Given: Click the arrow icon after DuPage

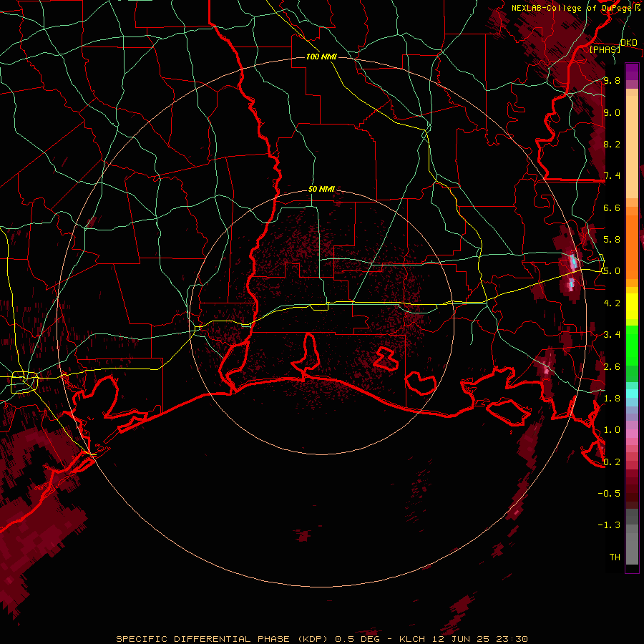Looking at the screenshot, I should tap(638, 8).
